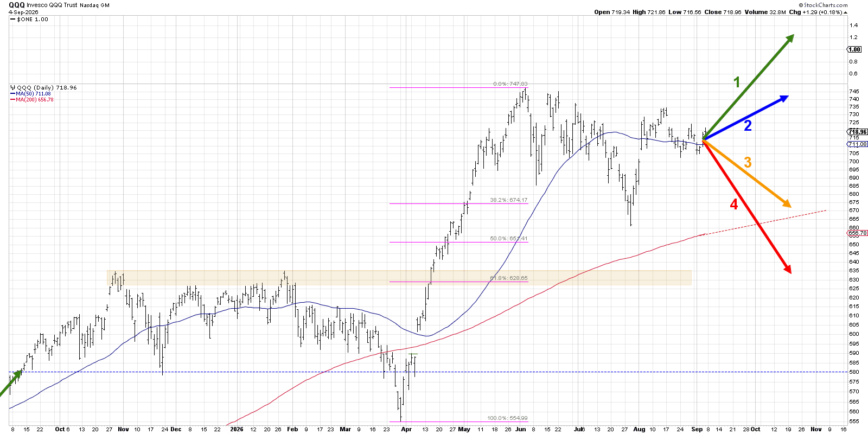The height and width of the screenshot is (434, 868).
Task: Select the QQQ (Daily) 718.96 legend entry
Action: [43, 87]
